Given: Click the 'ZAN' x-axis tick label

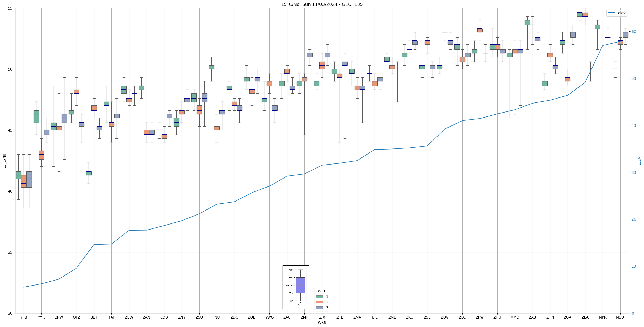Looking at the screenshot, I should pyautogui.click(x=147, y=317).
